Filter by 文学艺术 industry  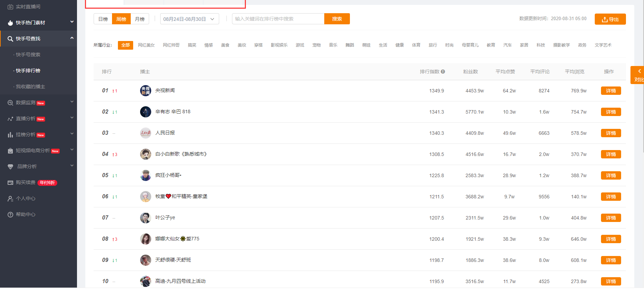[603, 45]
